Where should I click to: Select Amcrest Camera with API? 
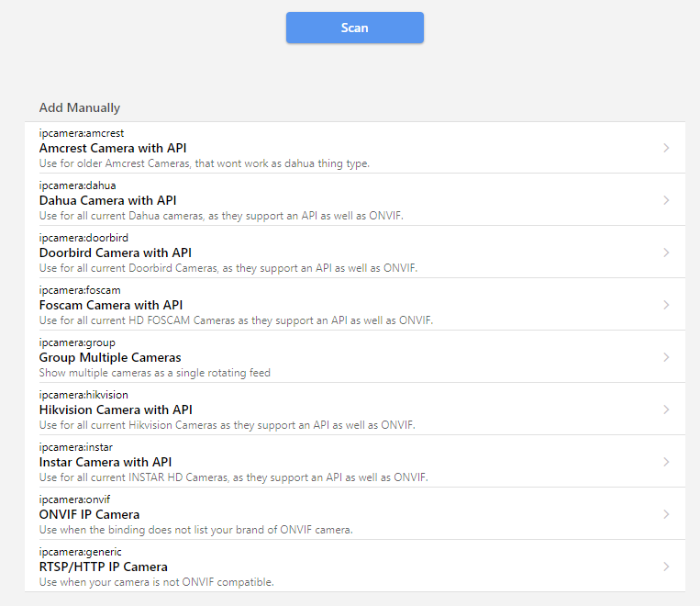[x=113, y=148]
